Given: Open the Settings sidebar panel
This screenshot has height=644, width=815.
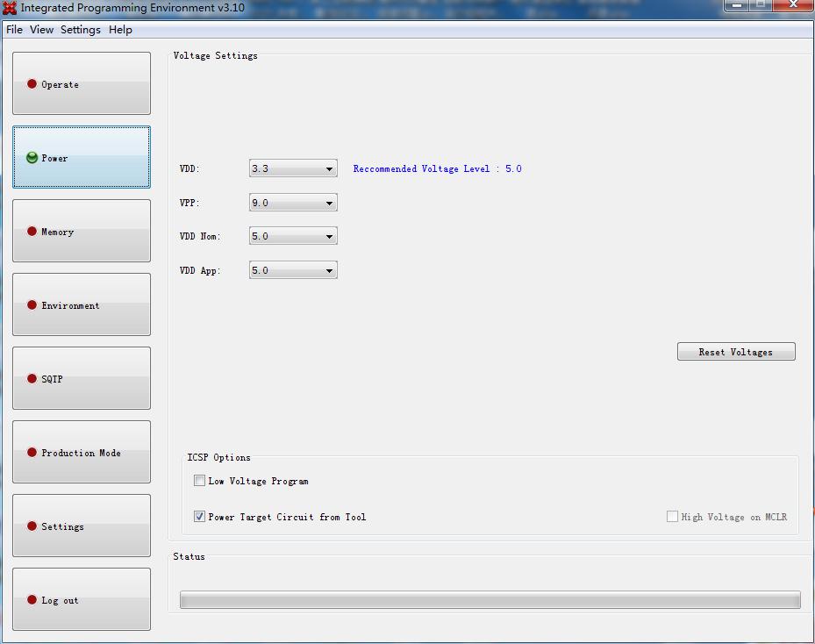Looking at the screenshot, I should [82, 526].
